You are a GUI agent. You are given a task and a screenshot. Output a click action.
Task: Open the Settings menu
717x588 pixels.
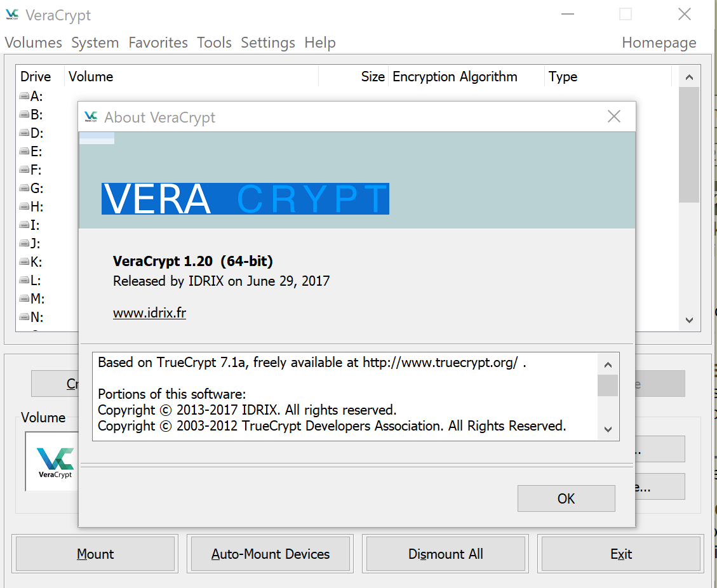(x=268, y=43)
